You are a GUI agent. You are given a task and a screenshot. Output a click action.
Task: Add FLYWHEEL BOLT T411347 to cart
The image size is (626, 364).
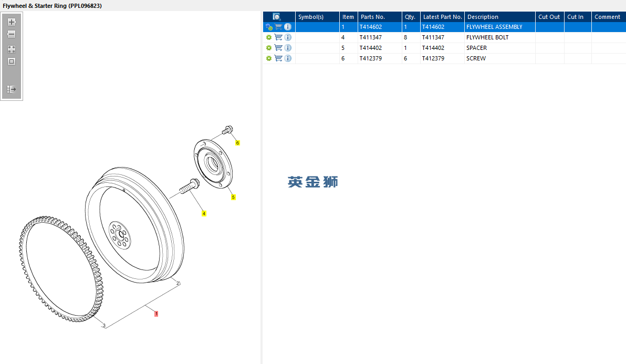(x=278, y=37)
